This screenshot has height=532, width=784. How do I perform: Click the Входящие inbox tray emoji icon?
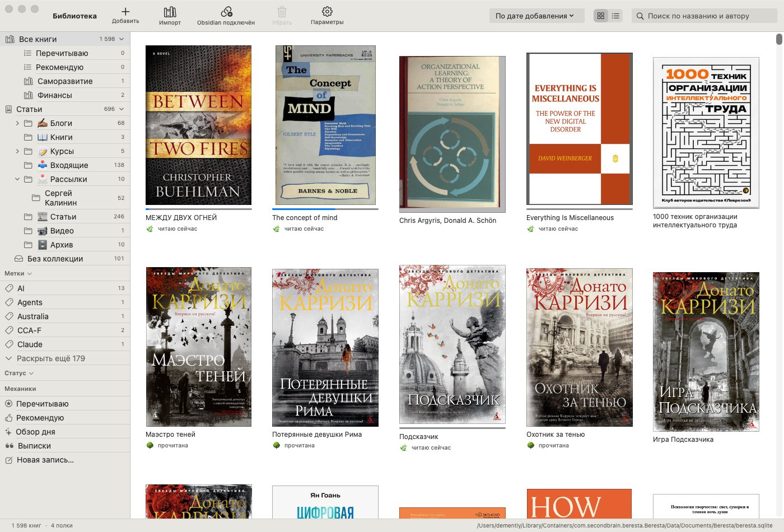(x=43, y=165)
